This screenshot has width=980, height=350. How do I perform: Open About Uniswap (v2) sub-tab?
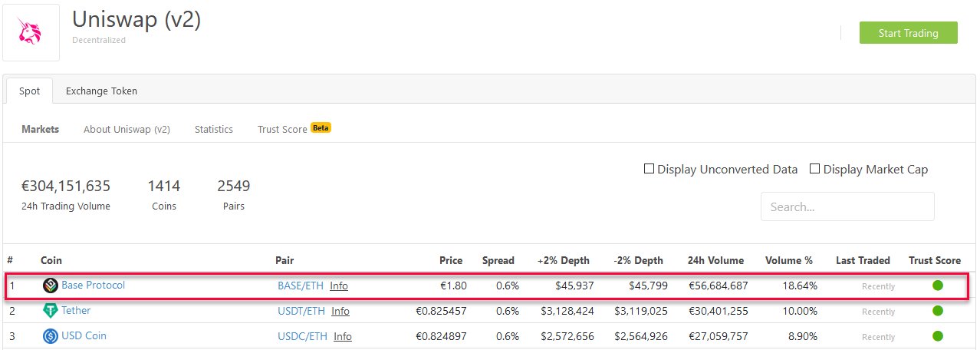(127, 129)
